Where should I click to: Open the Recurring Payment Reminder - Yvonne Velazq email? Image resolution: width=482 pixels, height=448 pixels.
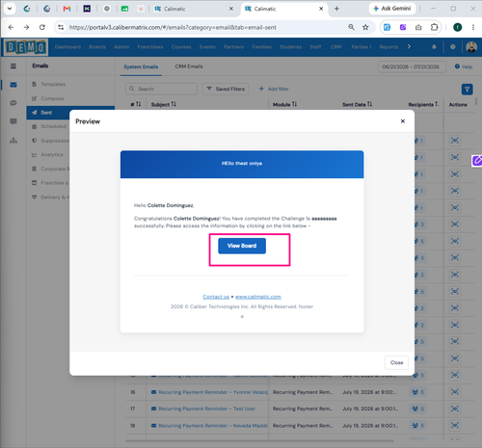(x=213, y=392)
